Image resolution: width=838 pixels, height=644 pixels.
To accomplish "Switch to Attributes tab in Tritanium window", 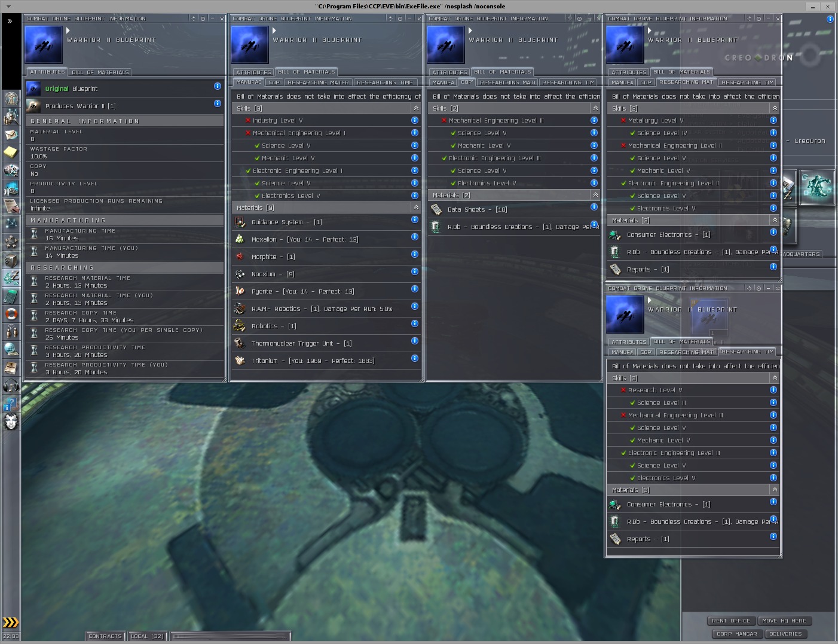I will click(253, 72).
